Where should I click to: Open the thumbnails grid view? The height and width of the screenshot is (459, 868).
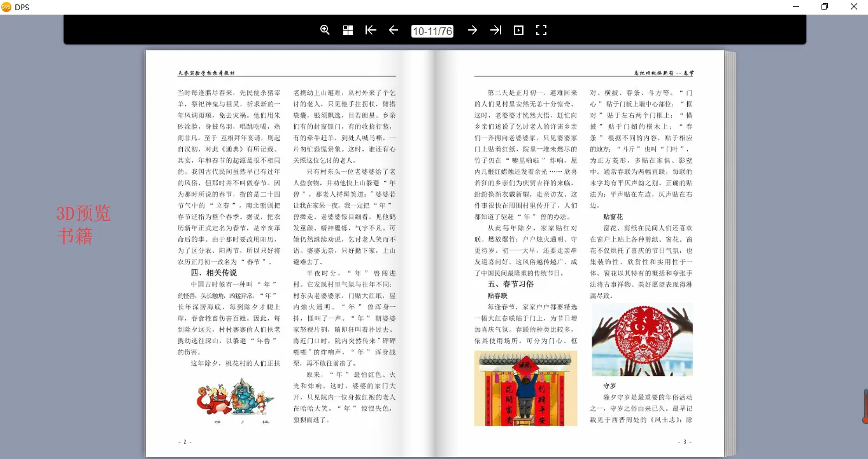(348, 30)
